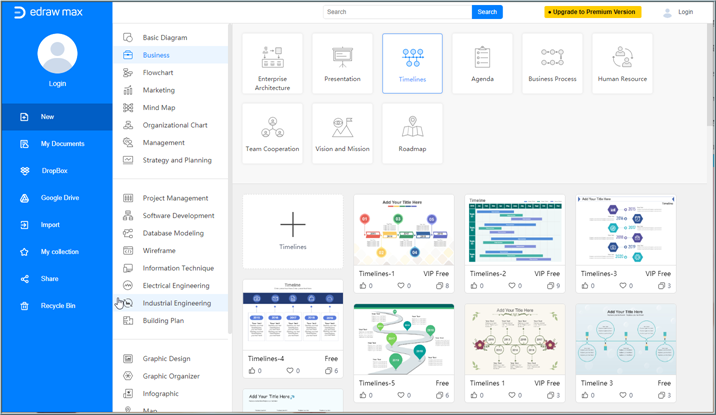716x415 pixels.
Task: Open the Timelines-5 road template thumbnail
Action: (x=404, y=340)
